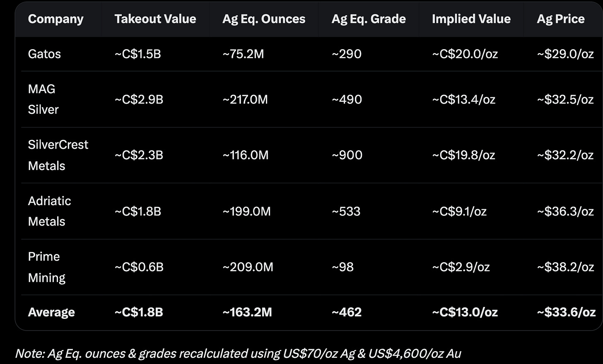Select the Adriatic Metals row name
Screen dimensions: 603x364
[x=49, y=211]
